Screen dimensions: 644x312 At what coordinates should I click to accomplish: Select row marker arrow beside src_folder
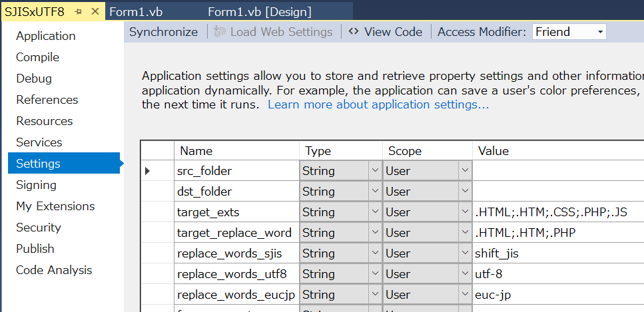148,171
